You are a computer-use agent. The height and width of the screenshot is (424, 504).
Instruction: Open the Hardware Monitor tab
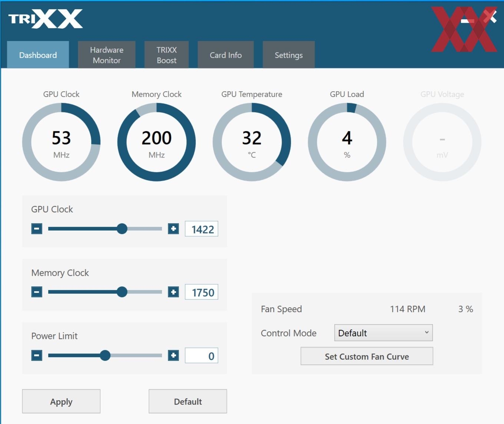click(107, 55)
